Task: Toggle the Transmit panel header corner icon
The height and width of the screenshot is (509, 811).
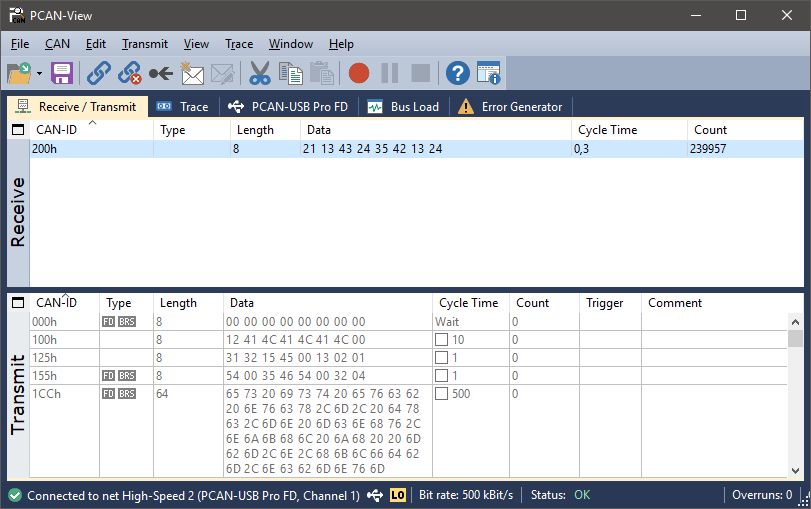Action: 17,303
